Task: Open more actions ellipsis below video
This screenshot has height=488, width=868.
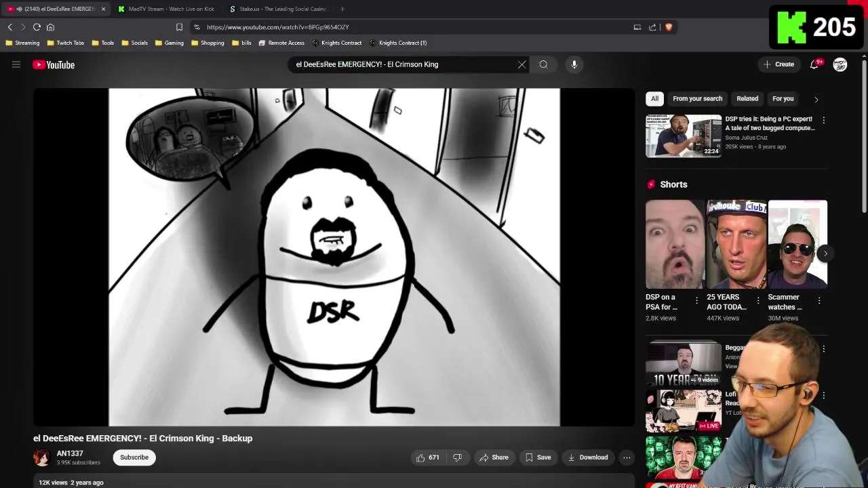Action: (x=627, y=457)
